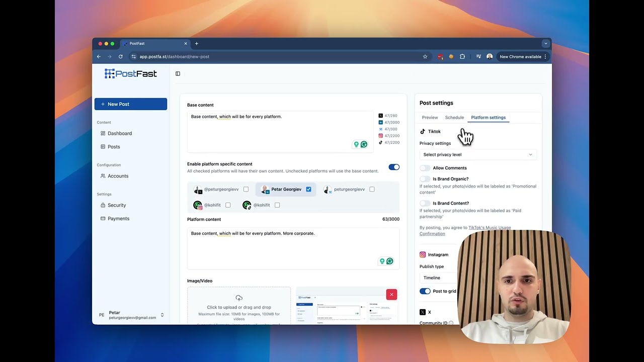Remove the uploaded image with the red X
This screenshot has height=362, width=644.
[x=391, y=295]
